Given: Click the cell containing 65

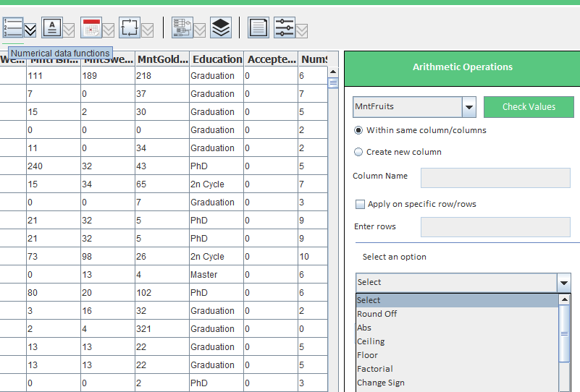Looking at the screenshot, I should (162, 184).
